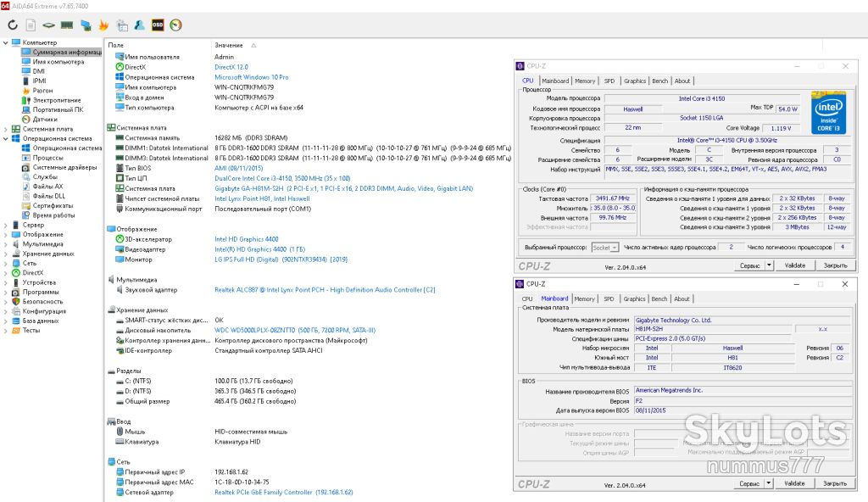
Task: Open the Report page icon in toolbar
Action: (x=31, y=25)
